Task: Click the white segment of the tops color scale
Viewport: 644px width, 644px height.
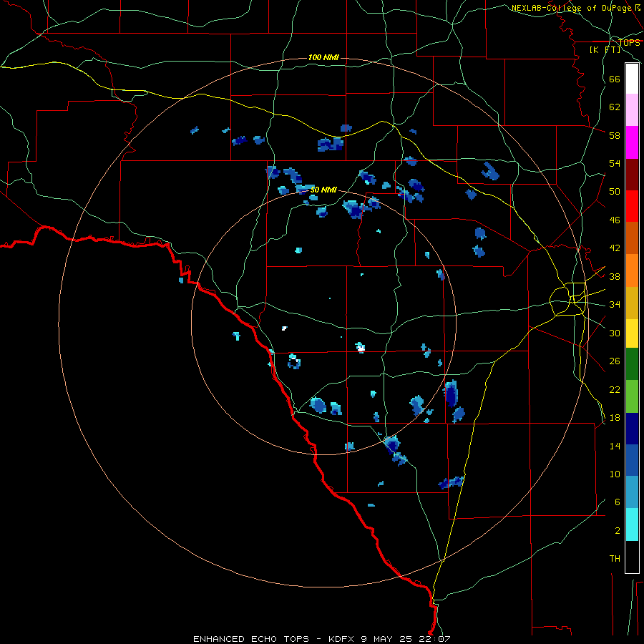Action: coord(632,79)
